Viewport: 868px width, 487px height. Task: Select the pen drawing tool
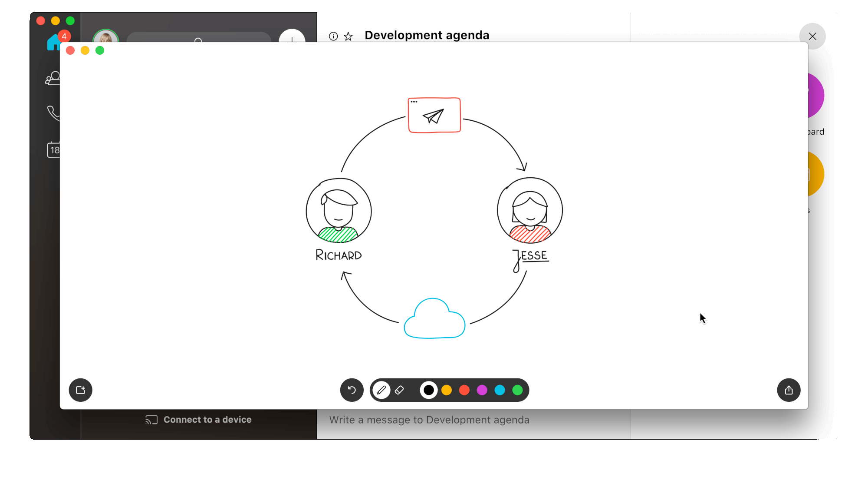tap(381, 390)
